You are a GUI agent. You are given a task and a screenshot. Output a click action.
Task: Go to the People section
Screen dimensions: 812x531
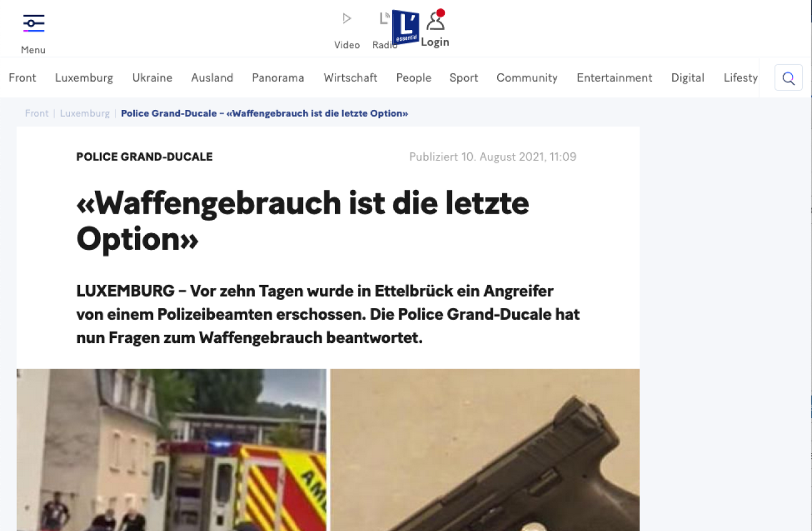(413, 77)
